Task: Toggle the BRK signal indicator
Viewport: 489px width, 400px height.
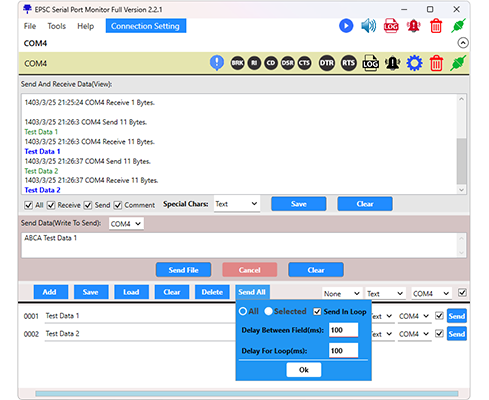Action: [237, 63]
